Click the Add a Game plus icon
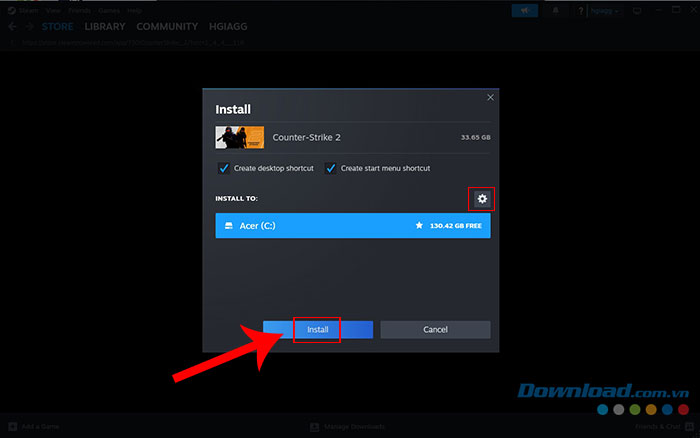Screen dimensions: 700x438 [x=13, y=426]
